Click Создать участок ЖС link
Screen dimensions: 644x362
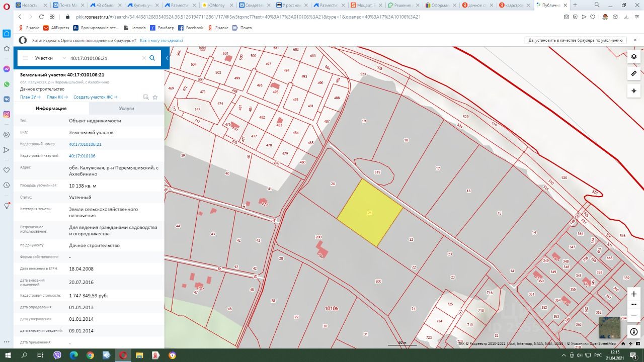[96, 97]
